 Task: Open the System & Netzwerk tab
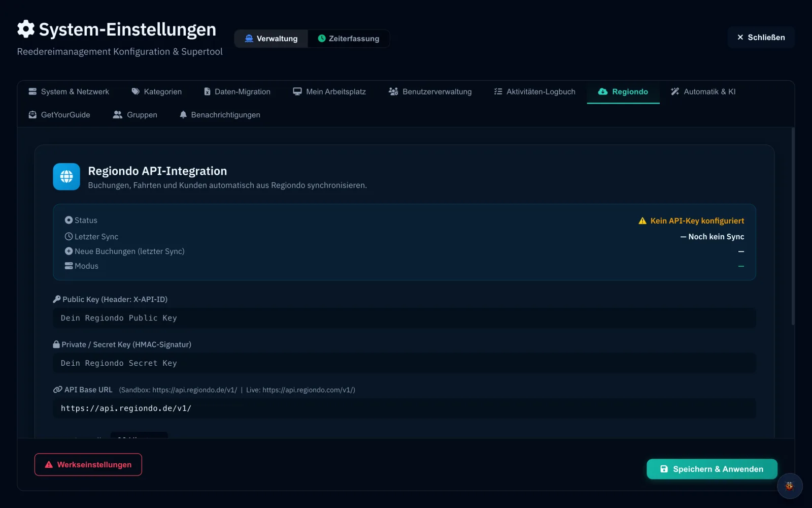point(69,92)
